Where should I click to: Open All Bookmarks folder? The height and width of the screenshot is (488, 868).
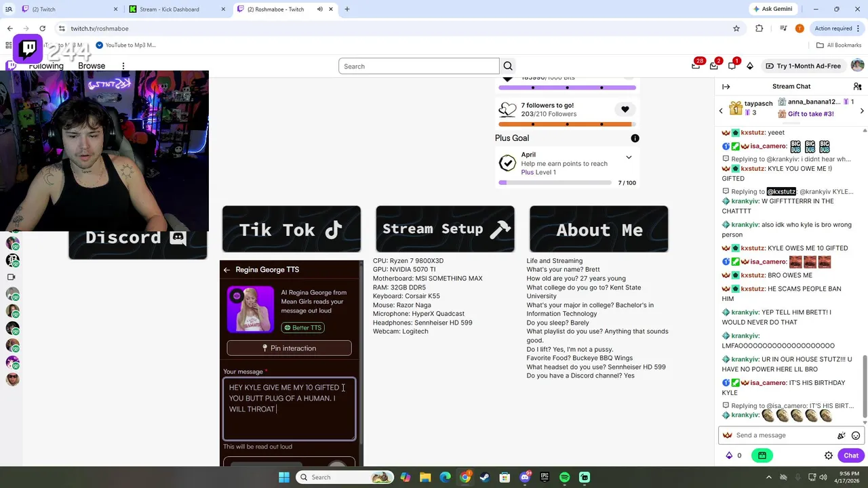[x=839, y=45]
